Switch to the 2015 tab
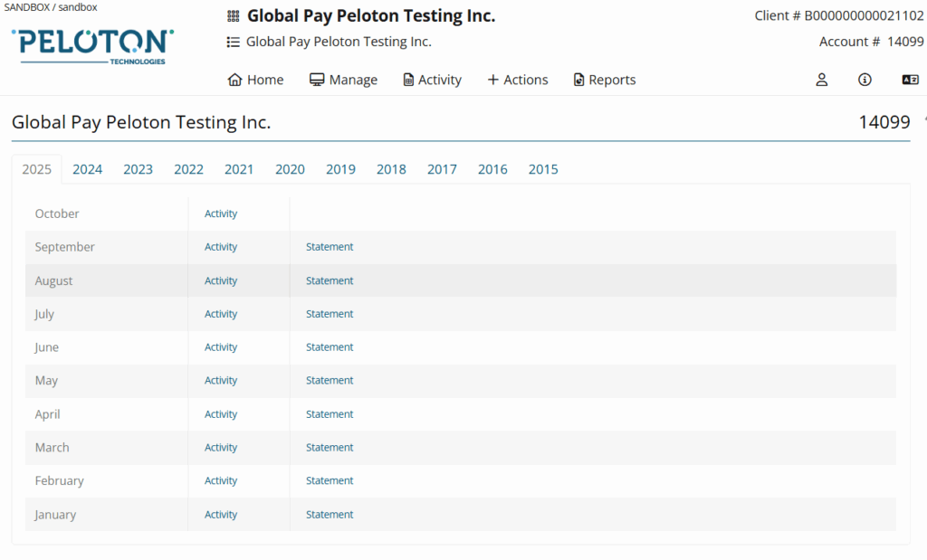927x560 pixels. (x=543, y=169)
